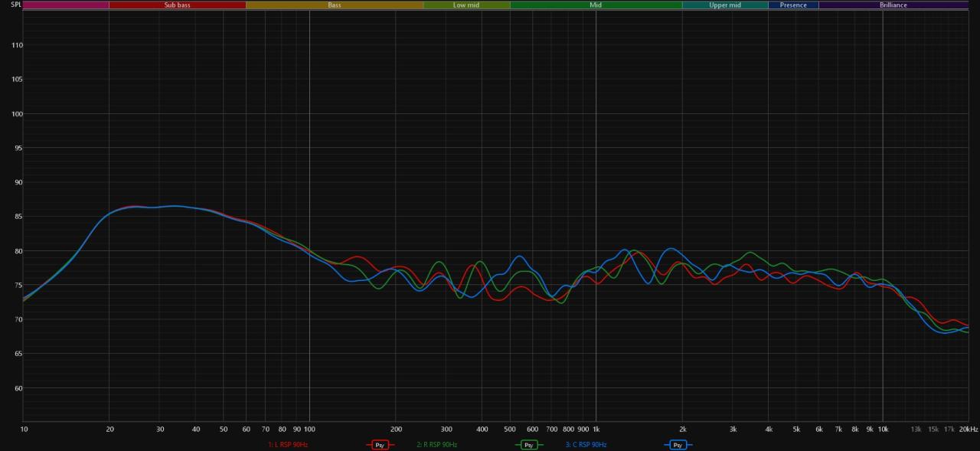Click the 1k frequency axis label
Image resolution: width=980 pixels, height=451 pixels.
tap(596, 430)
